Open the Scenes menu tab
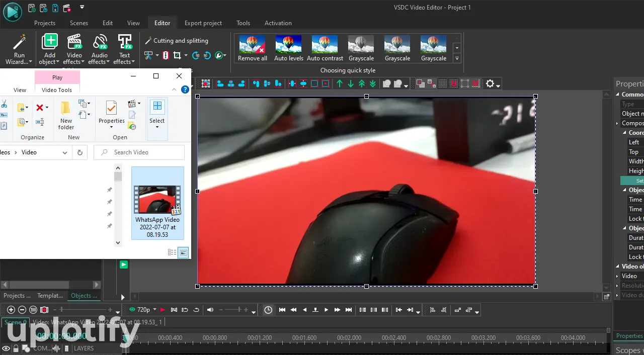The image size is (644, 355). (79, 23)
